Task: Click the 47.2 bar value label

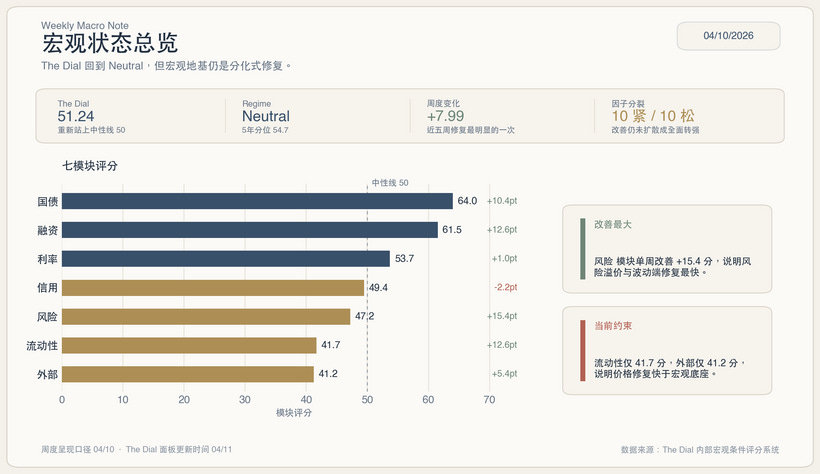Action: tap(365, 316)
